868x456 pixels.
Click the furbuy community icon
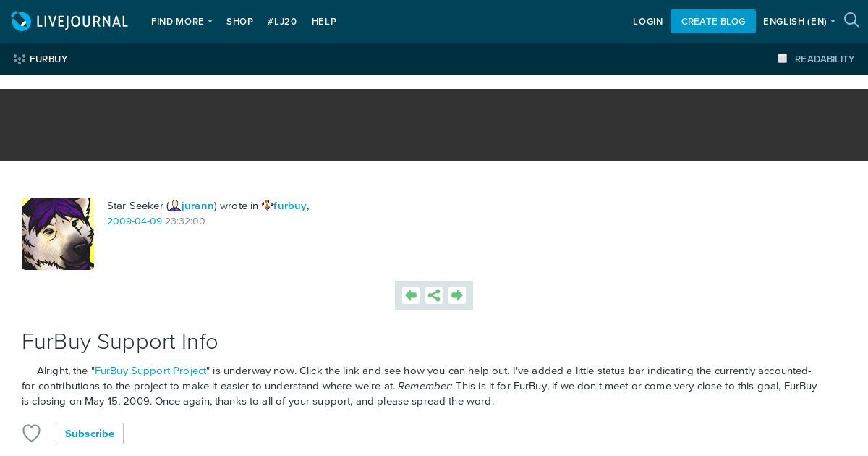tap(267, 206)
